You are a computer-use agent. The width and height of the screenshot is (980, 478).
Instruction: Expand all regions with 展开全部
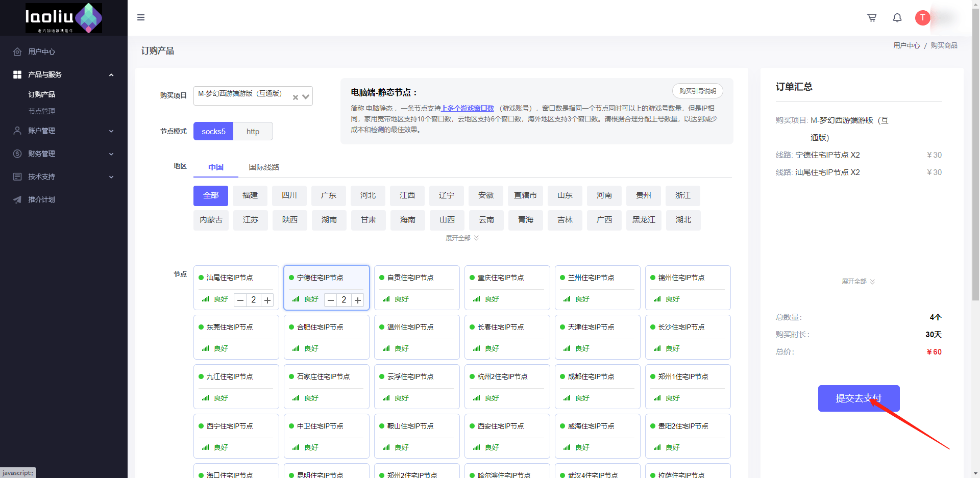pos(461,238)
